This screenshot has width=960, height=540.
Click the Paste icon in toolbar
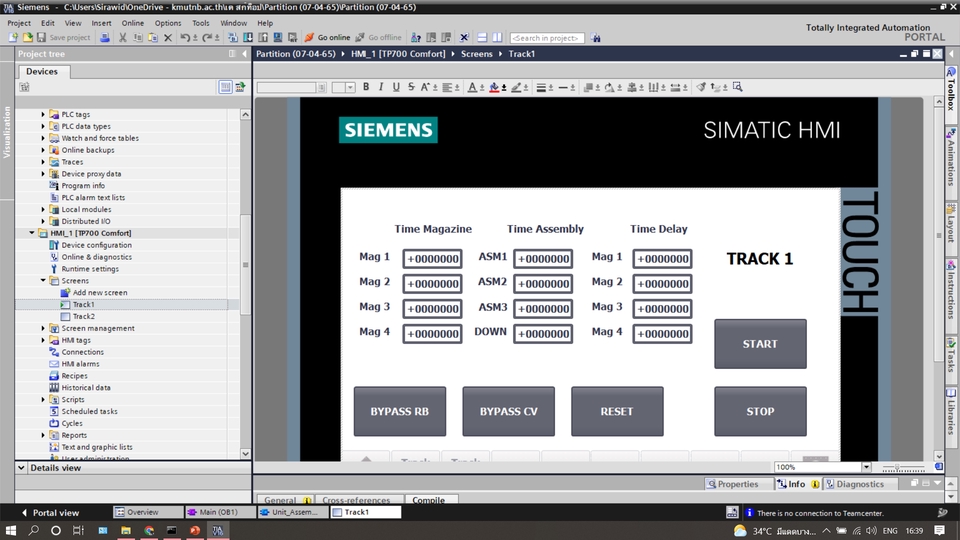point(153,37)
